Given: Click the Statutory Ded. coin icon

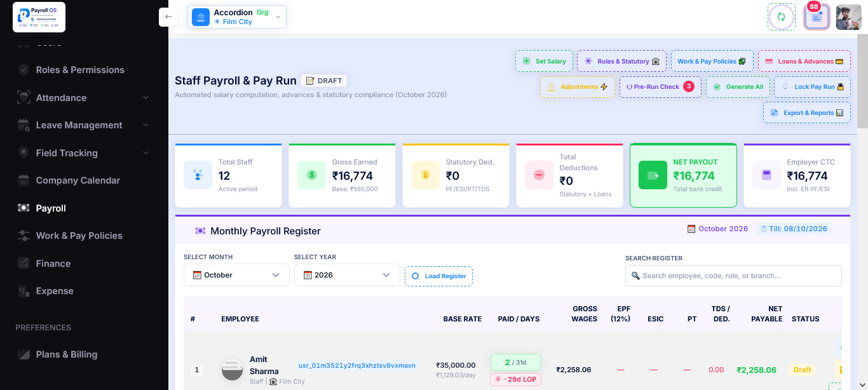Looking at the screenshot, I should pyautogui.click(x=425, y=175).
